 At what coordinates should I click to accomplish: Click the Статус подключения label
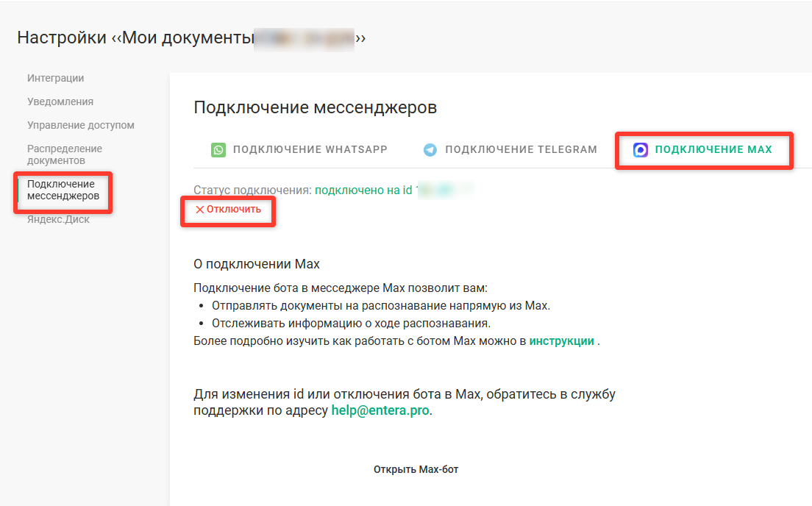(x=253, y=190)
